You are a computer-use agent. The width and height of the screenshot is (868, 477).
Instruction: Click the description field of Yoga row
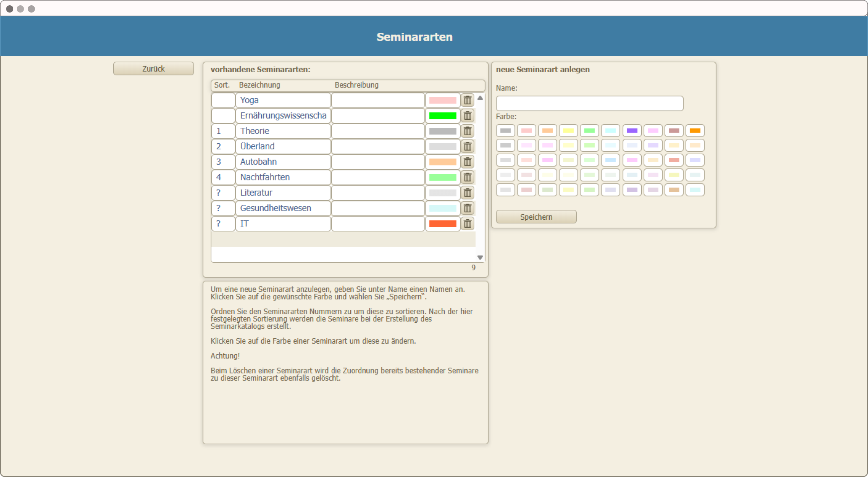tap(378, 100)
